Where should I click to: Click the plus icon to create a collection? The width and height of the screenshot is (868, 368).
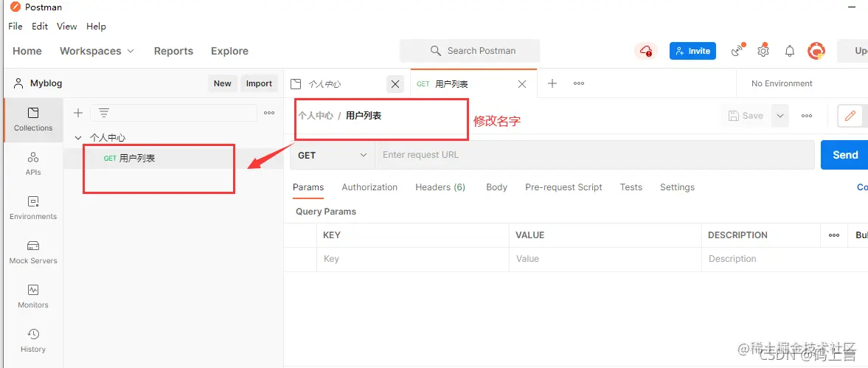click(78, 113)
